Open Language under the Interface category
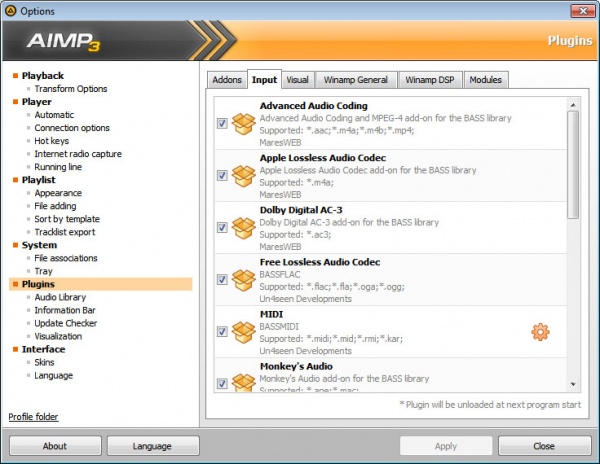 [x=54, y=375]
